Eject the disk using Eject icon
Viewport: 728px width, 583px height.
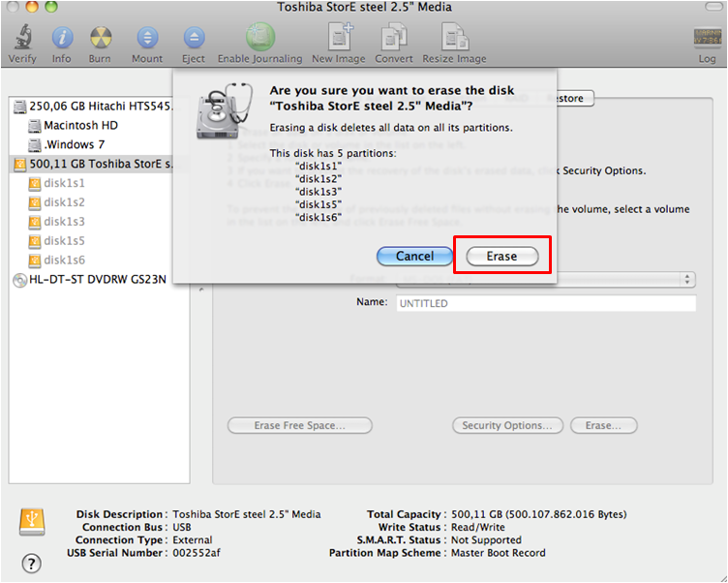click(194, 38)
